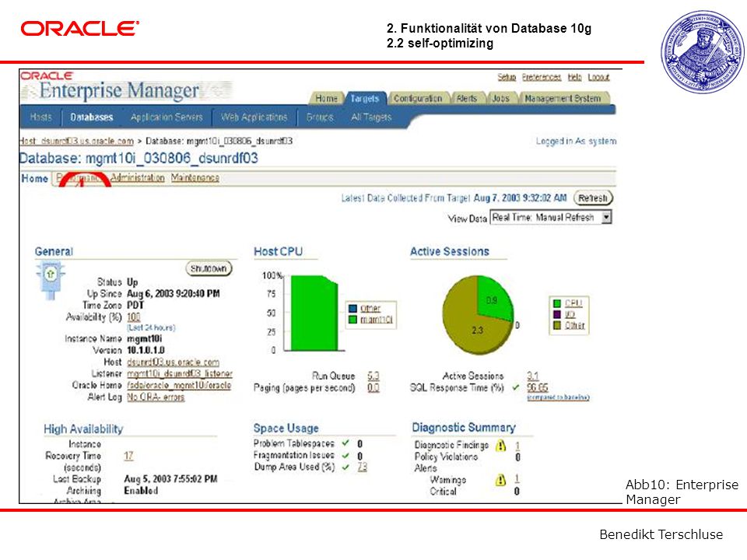Select the Jobs tab

500,99
